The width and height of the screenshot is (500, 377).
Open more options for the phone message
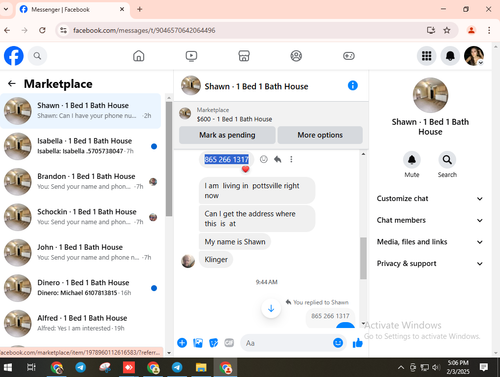tap(291, 159)
